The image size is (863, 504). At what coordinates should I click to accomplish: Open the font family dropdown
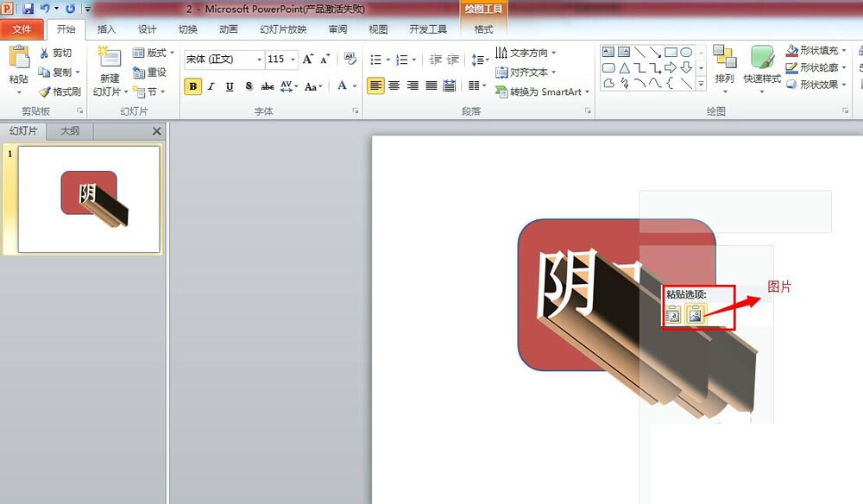coord(260,59)
